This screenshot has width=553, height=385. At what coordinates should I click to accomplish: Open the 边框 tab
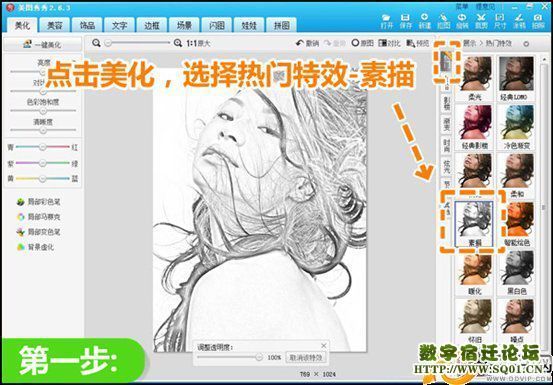pos(152,25)
